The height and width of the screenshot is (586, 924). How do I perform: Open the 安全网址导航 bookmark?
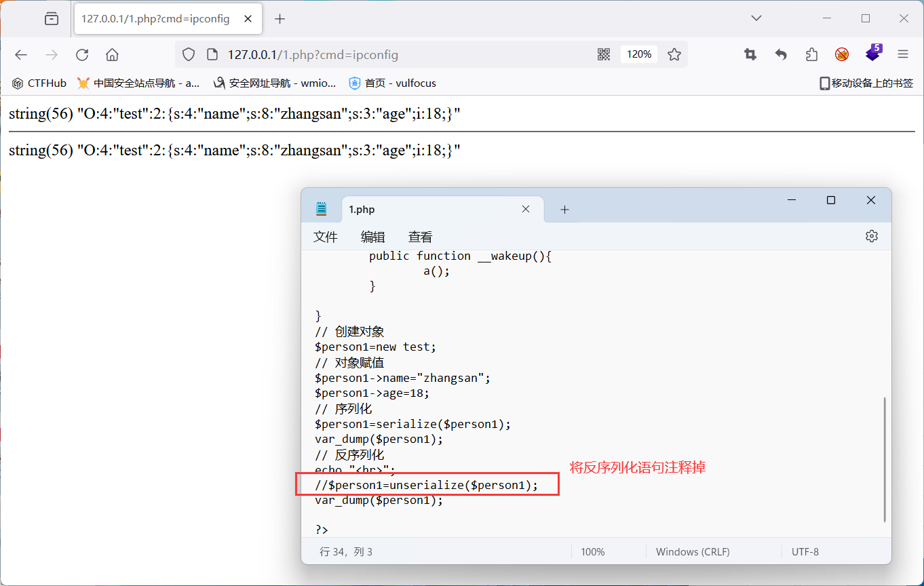tap(275, 83)
